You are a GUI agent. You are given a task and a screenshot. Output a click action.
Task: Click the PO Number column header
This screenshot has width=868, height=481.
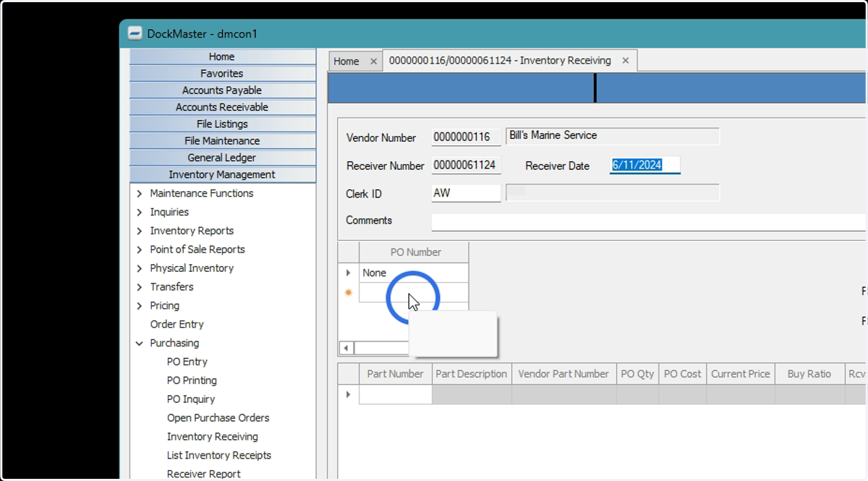pos(414,252)
